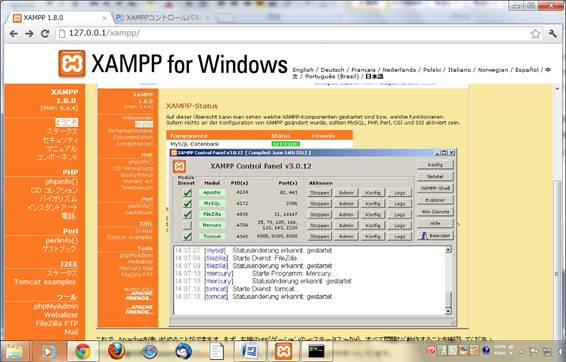Open phpMyAdmin in the left sidebar

tap(56, 306)
